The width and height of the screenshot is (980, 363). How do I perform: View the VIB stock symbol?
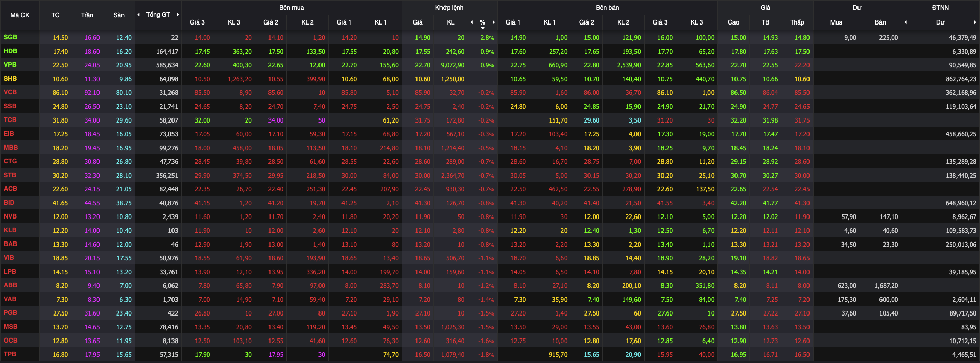click(9, 258)
